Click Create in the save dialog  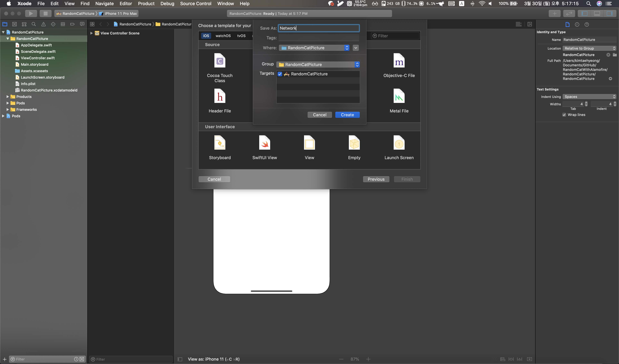(347, 115)
